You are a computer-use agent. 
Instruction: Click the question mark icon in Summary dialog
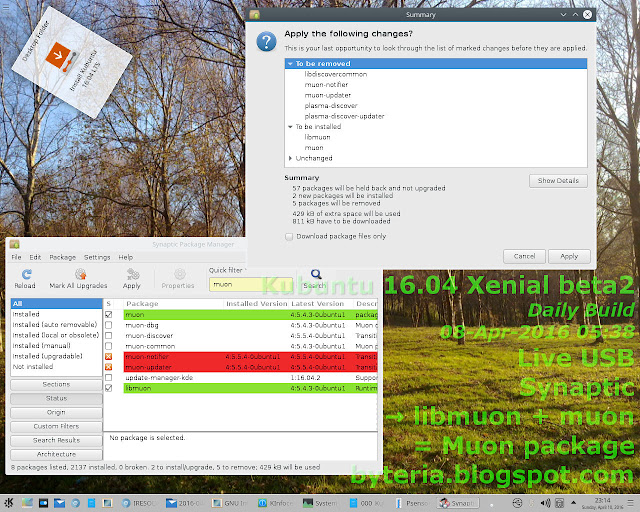[266, 42]
